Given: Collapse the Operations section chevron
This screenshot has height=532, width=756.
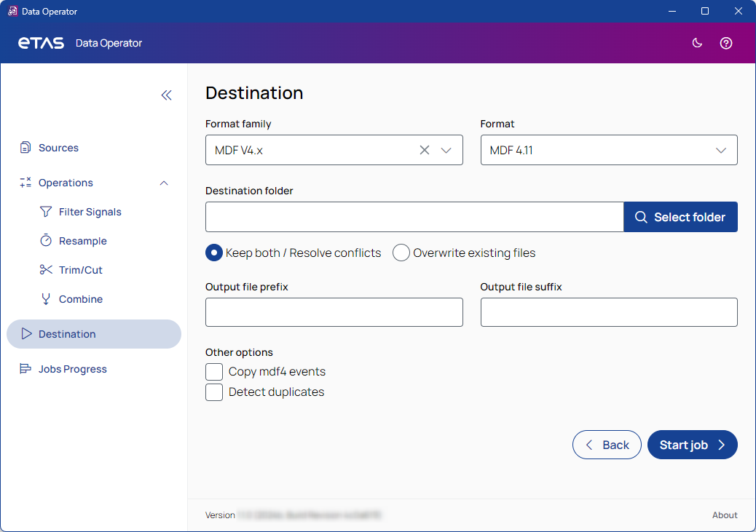Looking at the screenshot, I should [x=164, y=183].
